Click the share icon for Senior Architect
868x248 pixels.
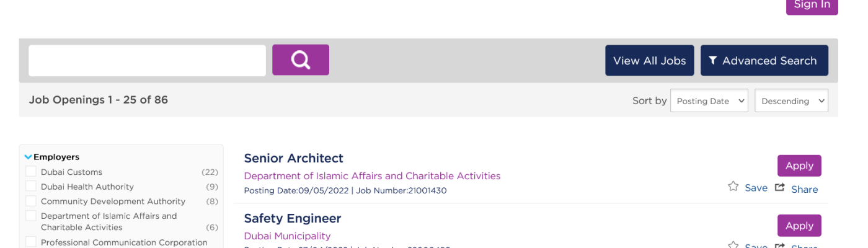pyautogui.click(x=780, y=187)
